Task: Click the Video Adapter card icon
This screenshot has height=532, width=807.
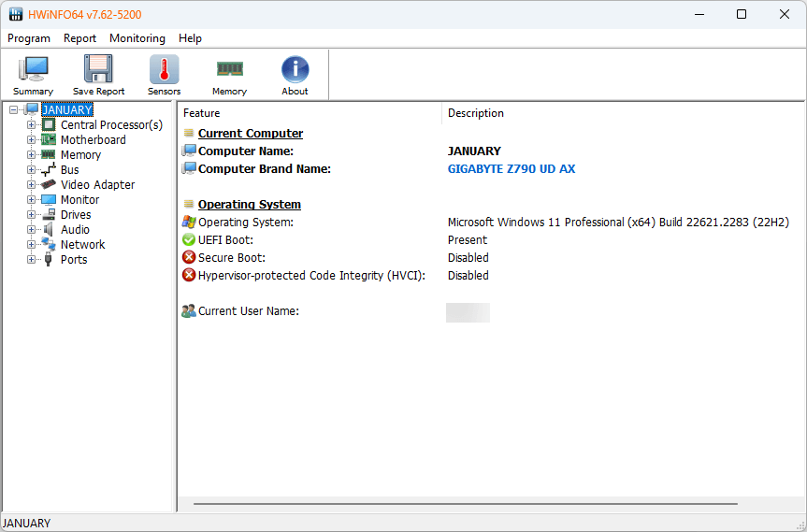Action: pyautogui.click(x=49, y=184)
